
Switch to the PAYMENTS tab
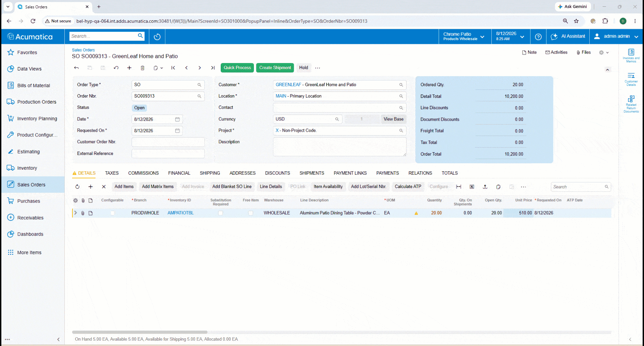click(387, 173)
